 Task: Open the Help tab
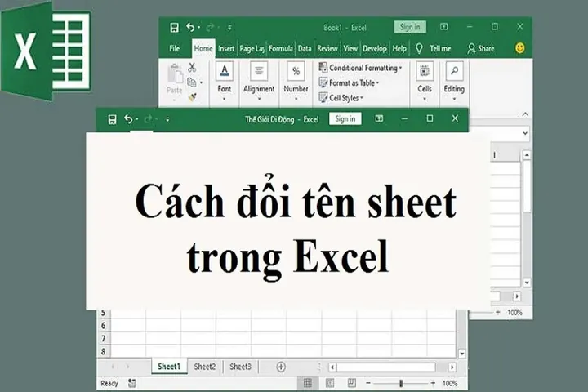(x=399, y=48)
